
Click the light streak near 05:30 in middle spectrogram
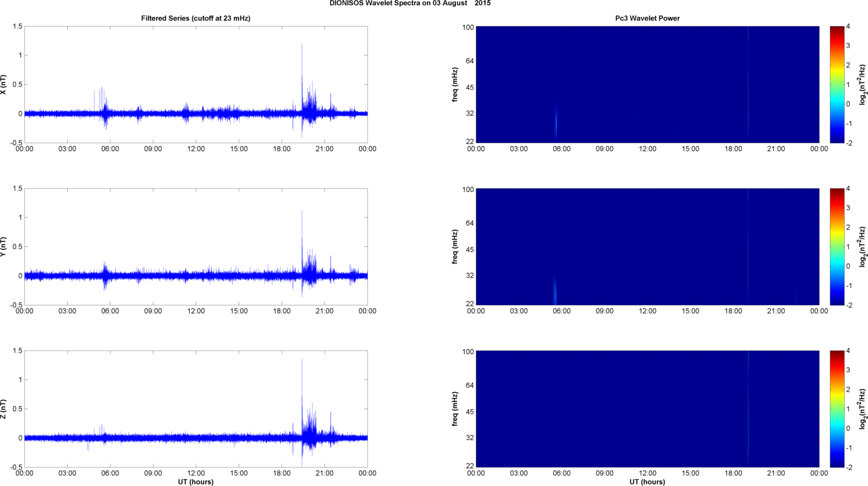click(555, 289)
